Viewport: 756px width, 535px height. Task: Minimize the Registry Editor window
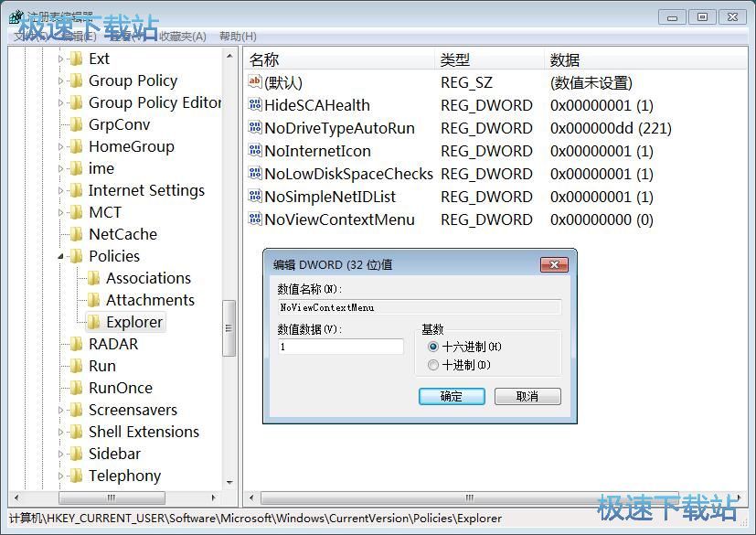coord(672,16)
